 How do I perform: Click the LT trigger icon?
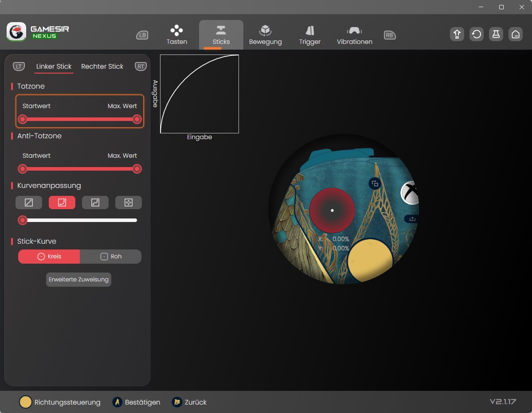tap(19, 66)
